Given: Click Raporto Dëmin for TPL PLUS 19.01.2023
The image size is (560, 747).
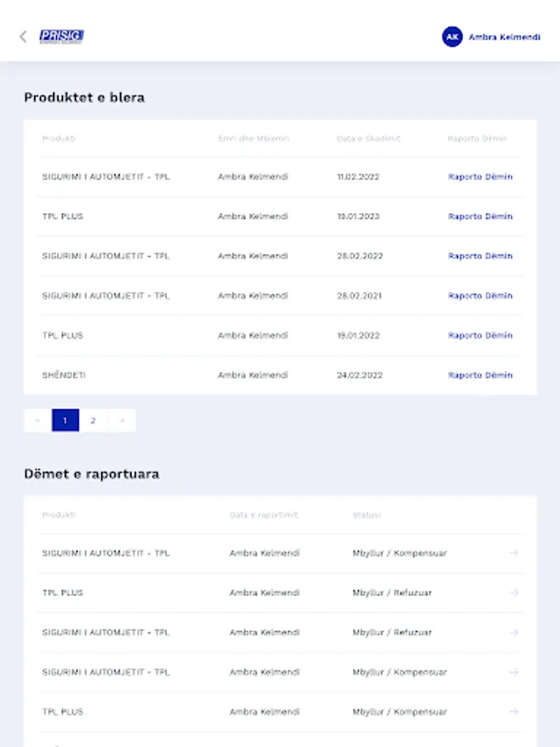Looking at the screenshot, I should (480, 217).
